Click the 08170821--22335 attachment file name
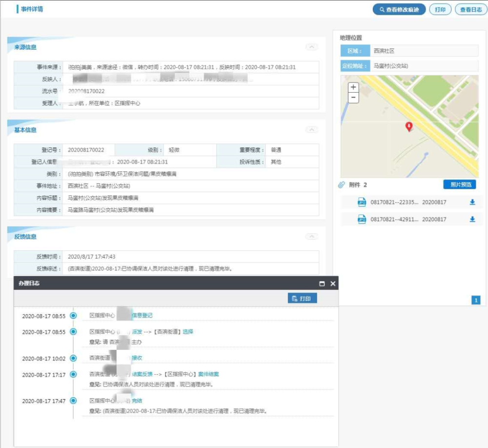488x448 pixels. (x=394, y=202)
